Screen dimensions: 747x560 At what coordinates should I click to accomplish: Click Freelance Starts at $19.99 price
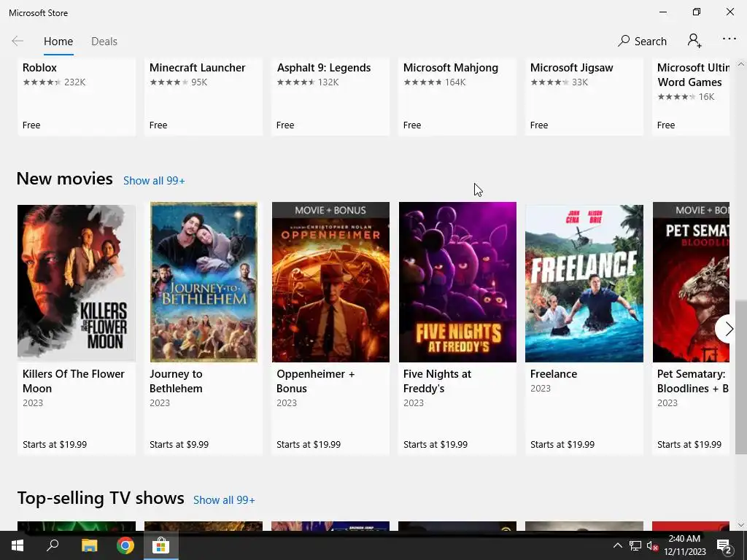click(x=562, y=444)
